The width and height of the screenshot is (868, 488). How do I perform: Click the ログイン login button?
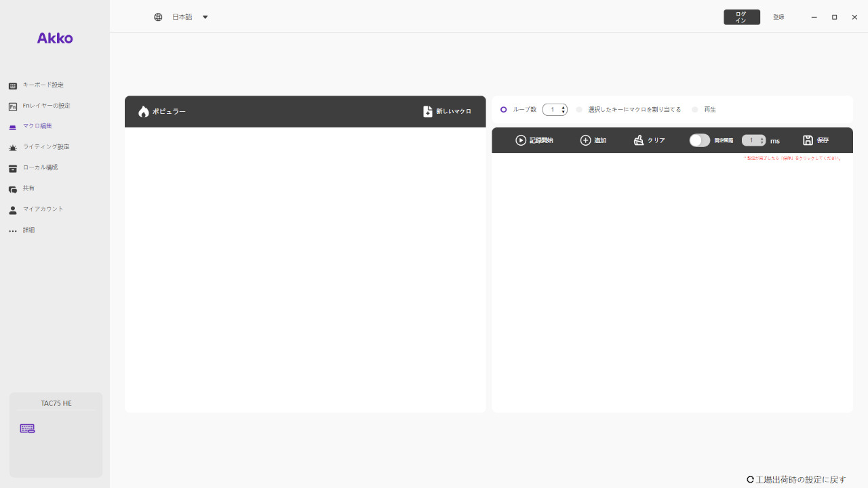[741, 17]
